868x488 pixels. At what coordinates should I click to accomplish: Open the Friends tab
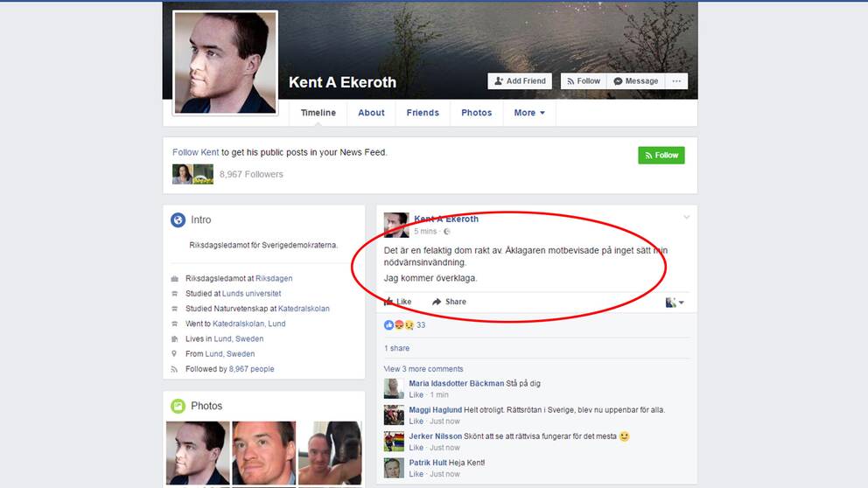(x=423, y=112)
